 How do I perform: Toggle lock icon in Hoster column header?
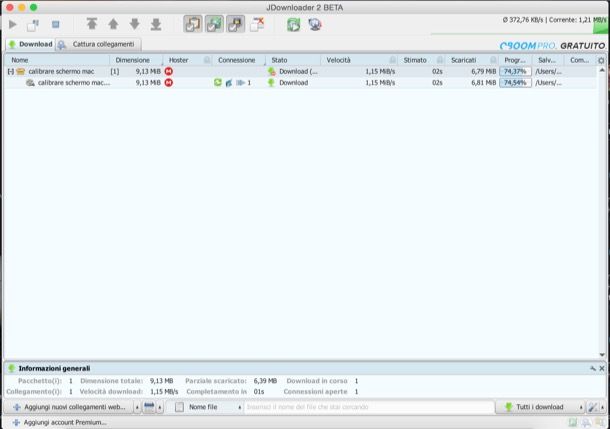207,60
